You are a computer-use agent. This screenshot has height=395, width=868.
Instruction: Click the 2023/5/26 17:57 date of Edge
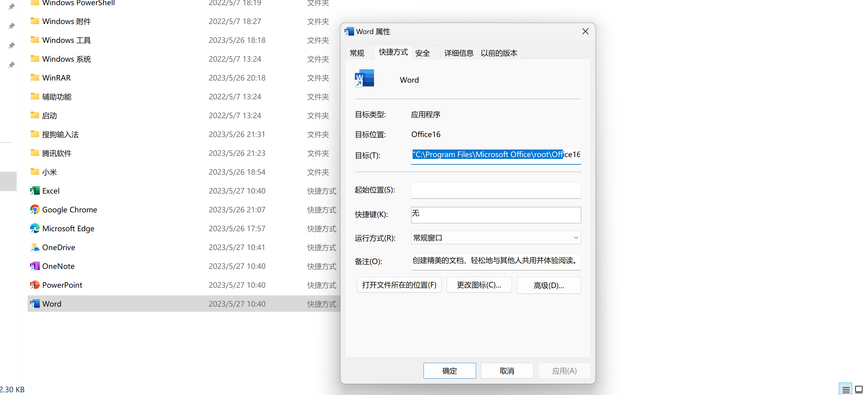coord(237,228)
